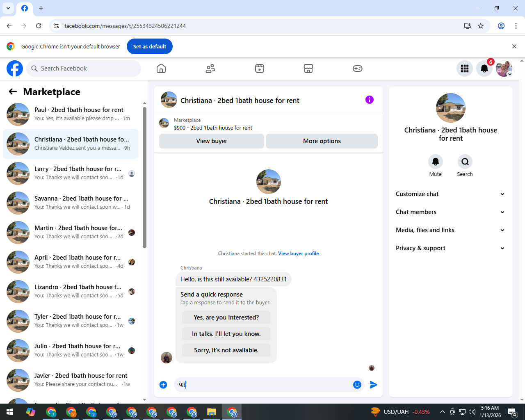Click Set as default browser button

150,46
